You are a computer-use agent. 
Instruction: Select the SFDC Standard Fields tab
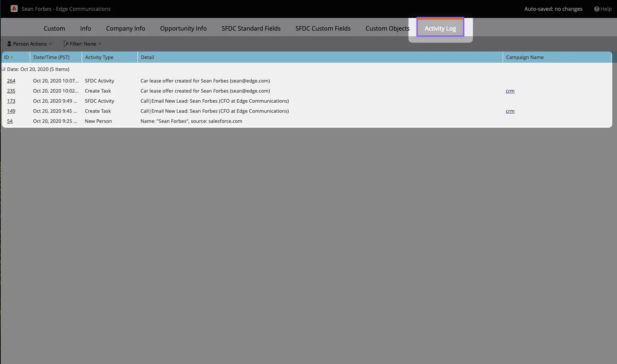point(251,28)
